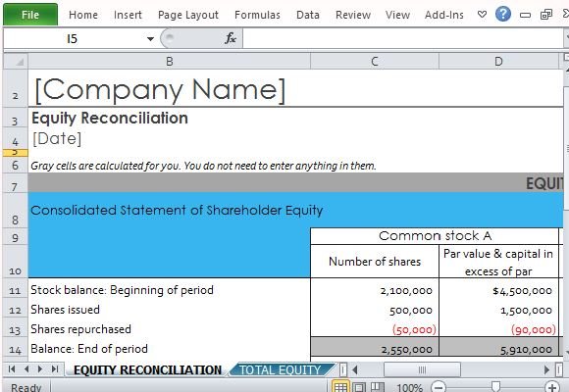Click the zoom in plus button

(x=552, y=387)
